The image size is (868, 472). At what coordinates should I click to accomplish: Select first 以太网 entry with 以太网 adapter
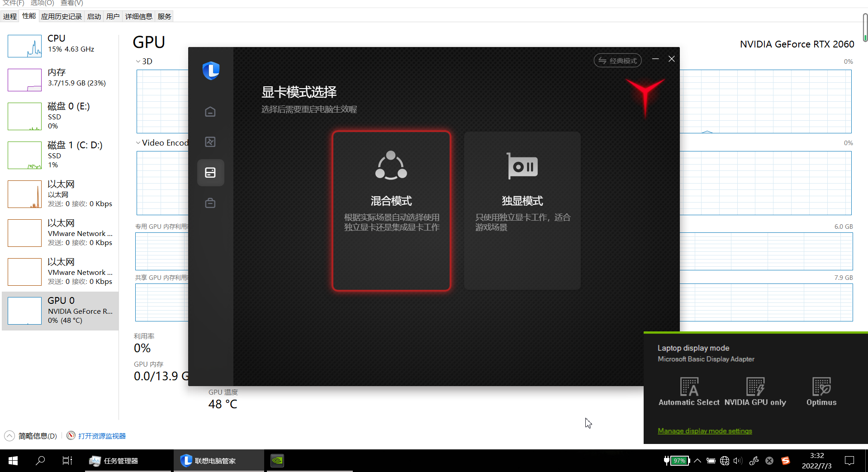61,194
